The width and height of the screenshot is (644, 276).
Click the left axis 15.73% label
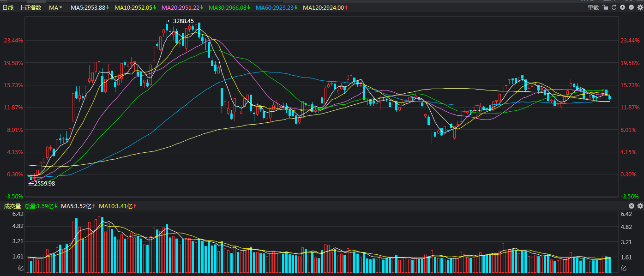click(x=13, y=85)
